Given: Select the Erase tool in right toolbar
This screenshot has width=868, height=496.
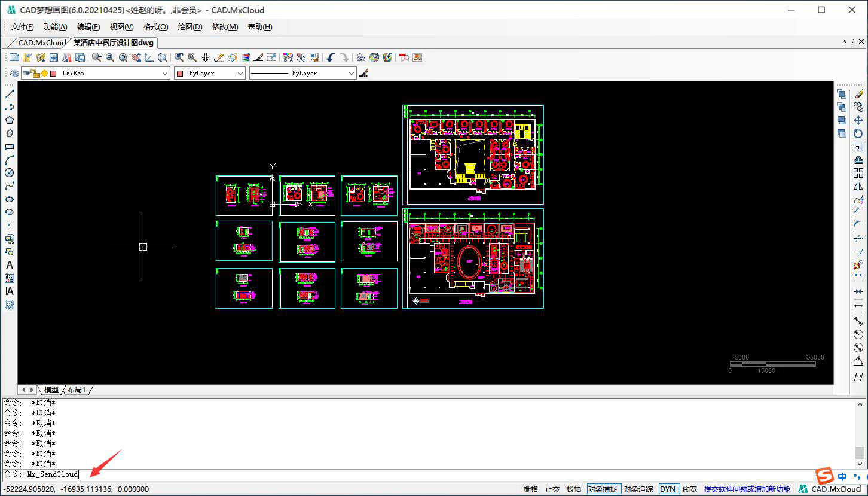Looking at the screenshot, I should point(858,94).
